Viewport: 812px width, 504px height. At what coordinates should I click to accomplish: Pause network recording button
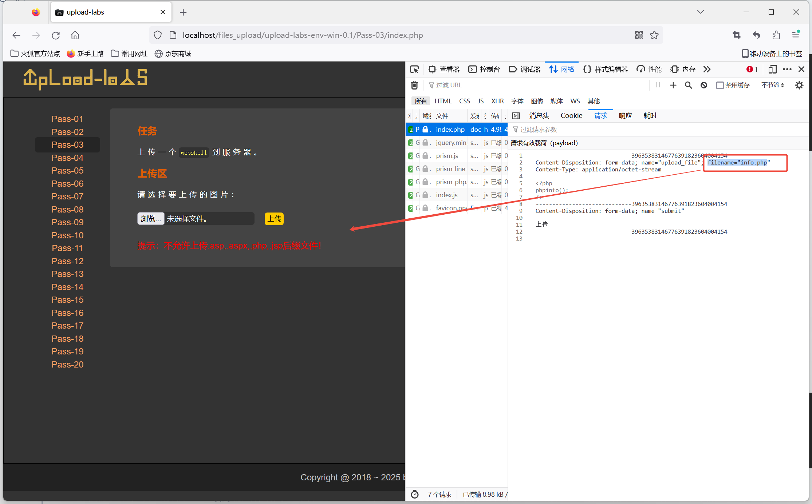pos(658,85)
